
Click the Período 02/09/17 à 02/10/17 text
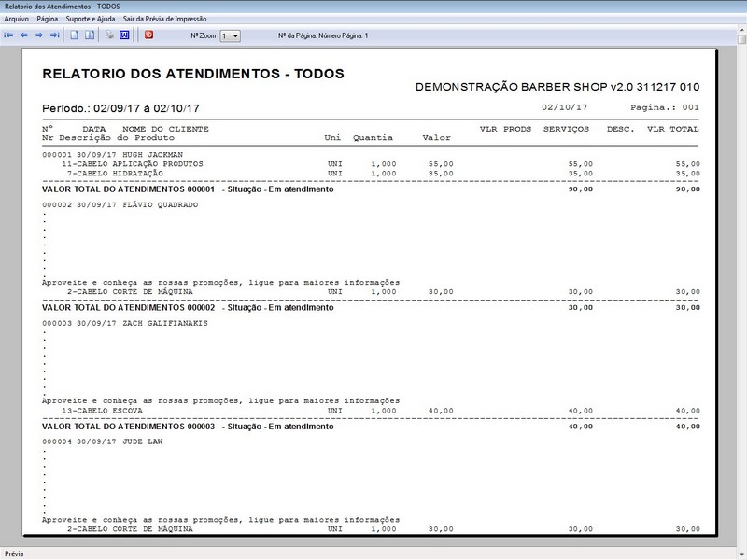121,108
